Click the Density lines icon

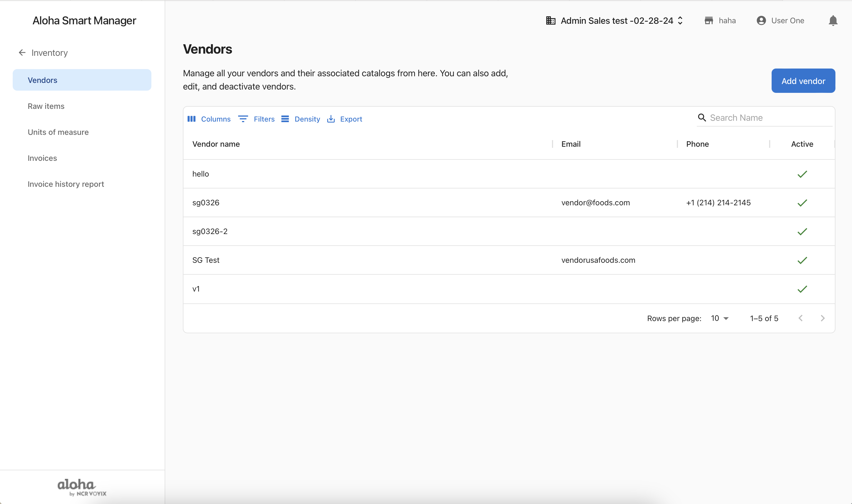285,119
